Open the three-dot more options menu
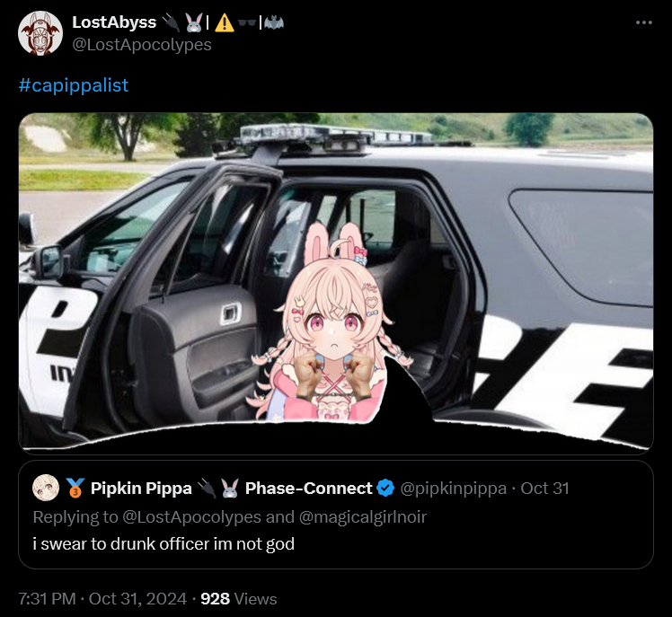 click(x=644, y=22)
